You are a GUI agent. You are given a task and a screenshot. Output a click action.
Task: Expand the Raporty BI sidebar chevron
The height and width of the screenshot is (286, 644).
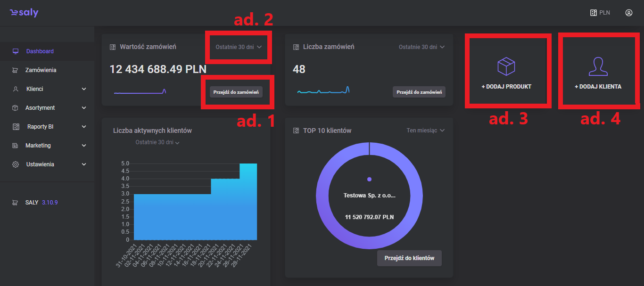click(84, 127)
